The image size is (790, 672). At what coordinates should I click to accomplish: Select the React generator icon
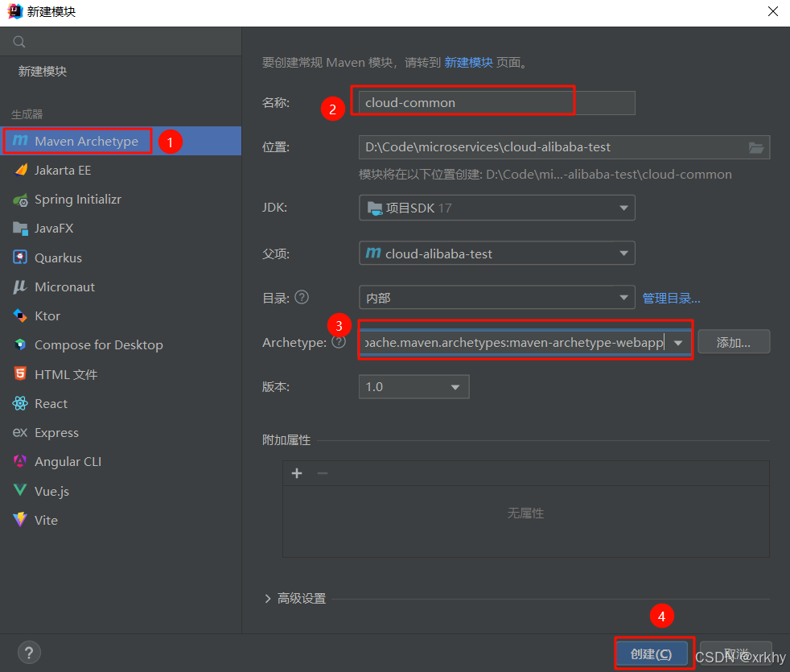[x=20, y=403]
